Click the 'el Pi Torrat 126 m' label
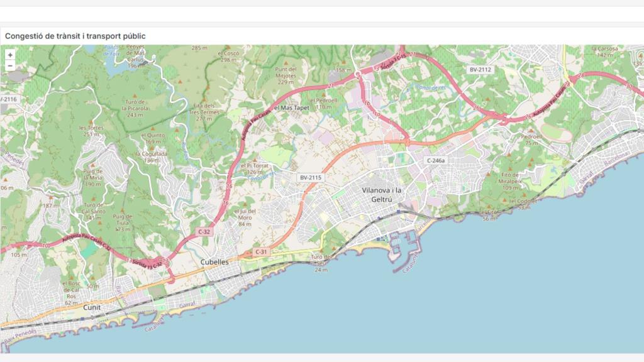Image resolution: width=644 pixels, height=362 pixels. [x=255, y=168]
